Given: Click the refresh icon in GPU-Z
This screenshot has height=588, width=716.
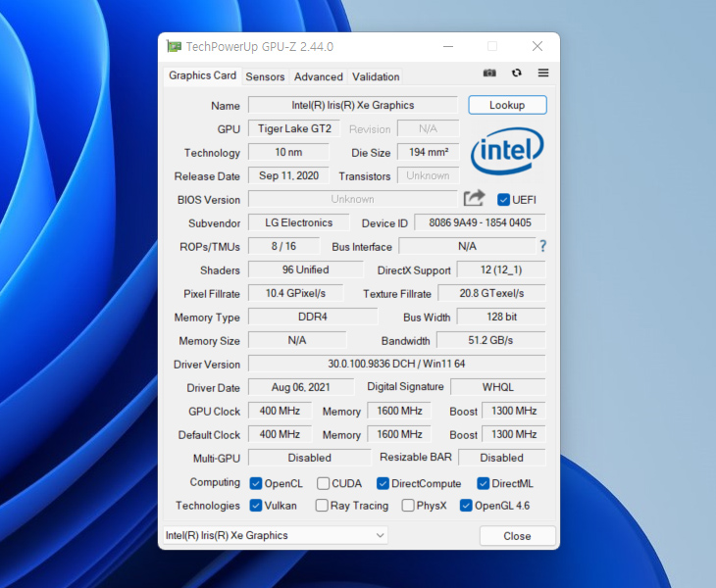Looking at the screenshot, I should click(517, 73).
